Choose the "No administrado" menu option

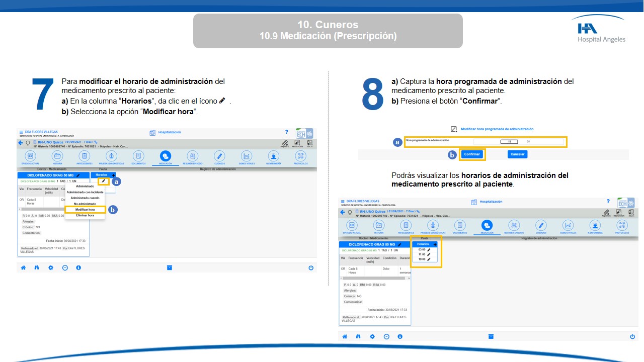point(85,204)
